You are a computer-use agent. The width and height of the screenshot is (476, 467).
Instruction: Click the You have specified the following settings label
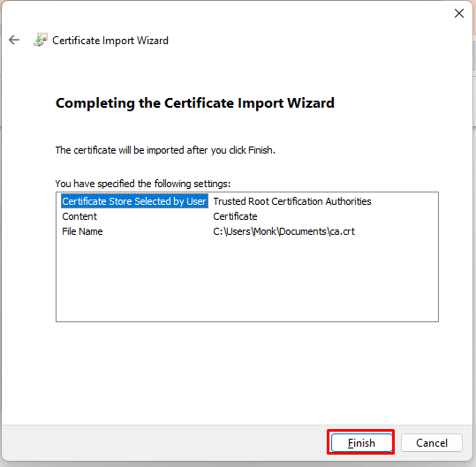point(143,184)
